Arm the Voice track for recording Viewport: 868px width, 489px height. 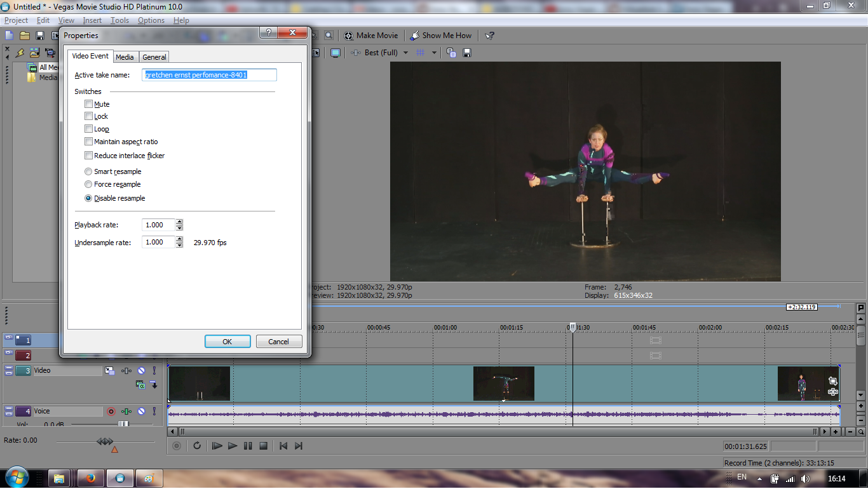111,412
